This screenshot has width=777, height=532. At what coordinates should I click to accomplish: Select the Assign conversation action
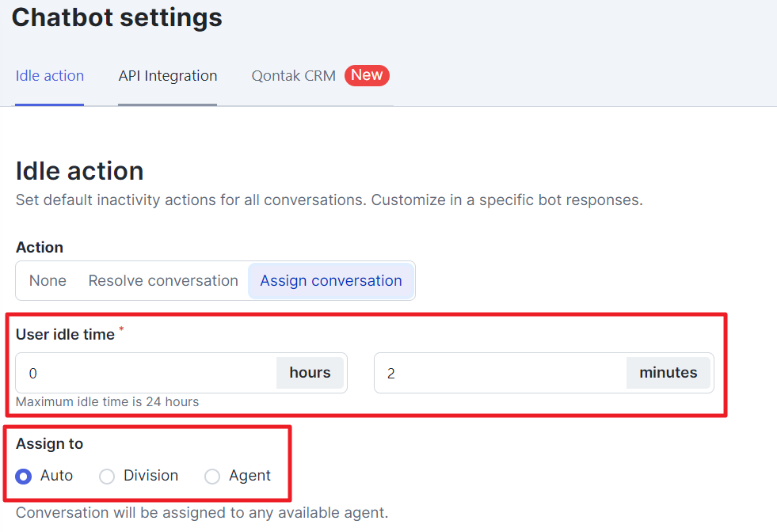point(331,280)
